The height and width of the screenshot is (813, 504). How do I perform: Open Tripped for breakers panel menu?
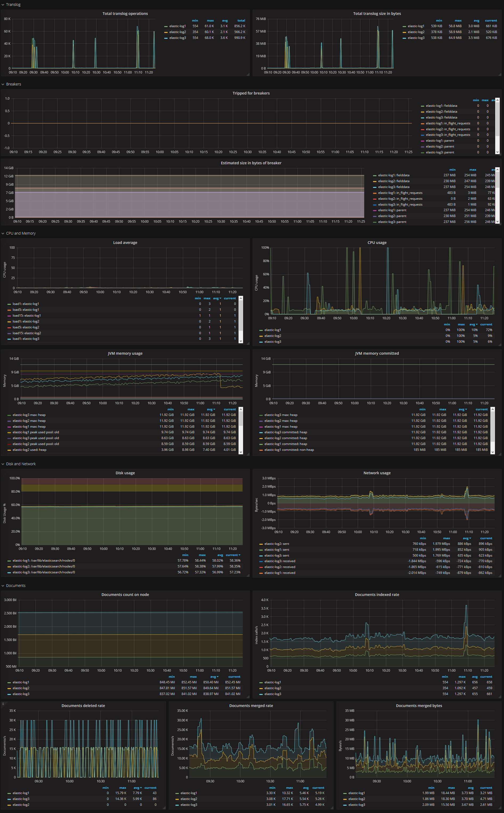(251, 93)
